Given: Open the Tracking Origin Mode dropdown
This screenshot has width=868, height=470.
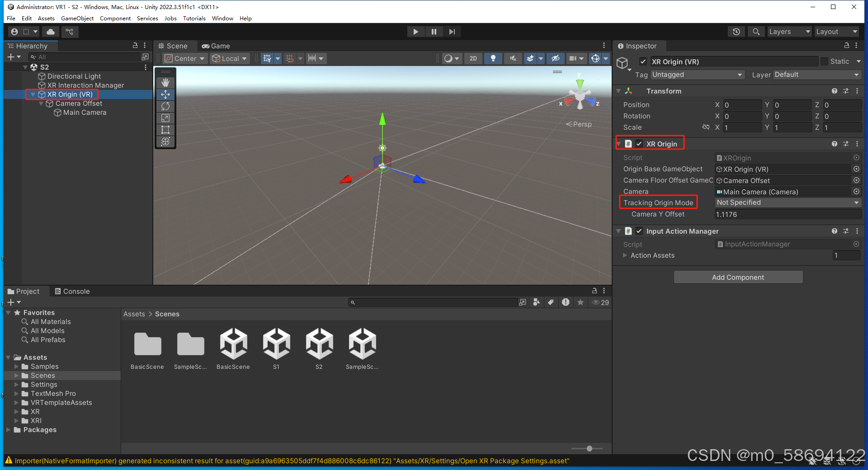Looking at the screenshot, I should pyautogui.click(x=788, y=202).
